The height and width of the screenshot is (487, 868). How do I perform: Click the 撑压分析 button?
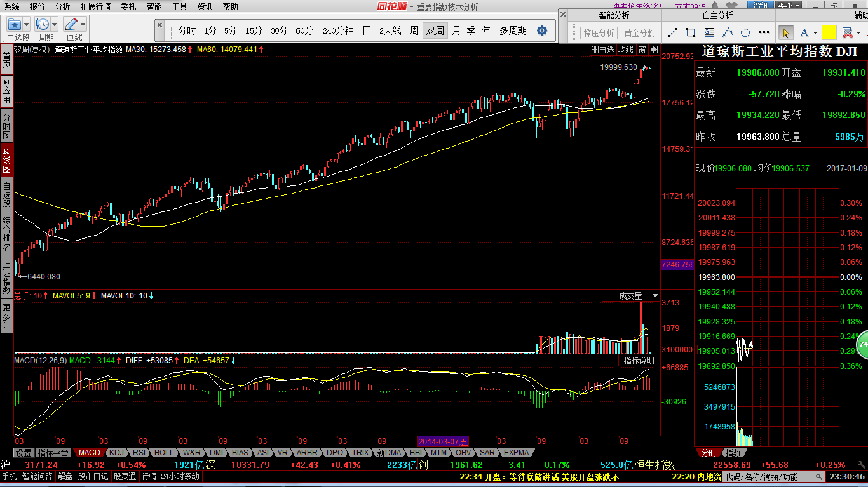pyautogui.click(x=599, y=33)
